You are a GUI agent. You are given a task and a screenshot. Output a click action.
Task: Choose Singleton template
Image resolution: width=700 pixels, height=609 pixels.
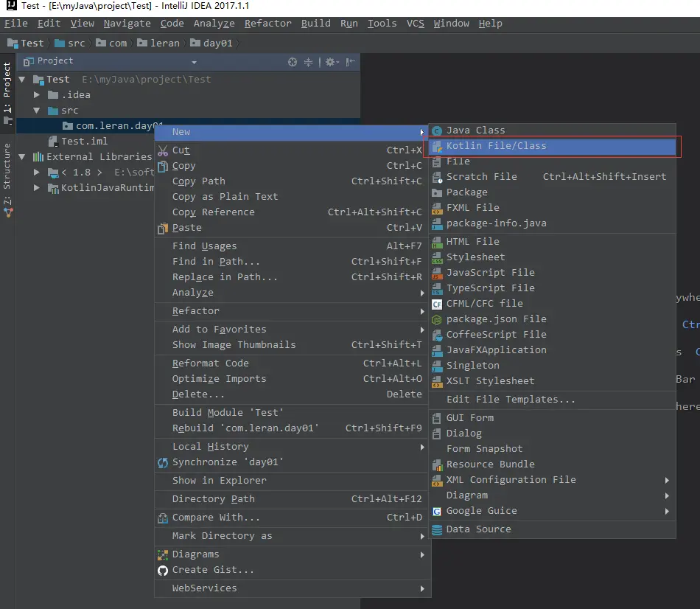pyautogui.click(x=553, y=366)
